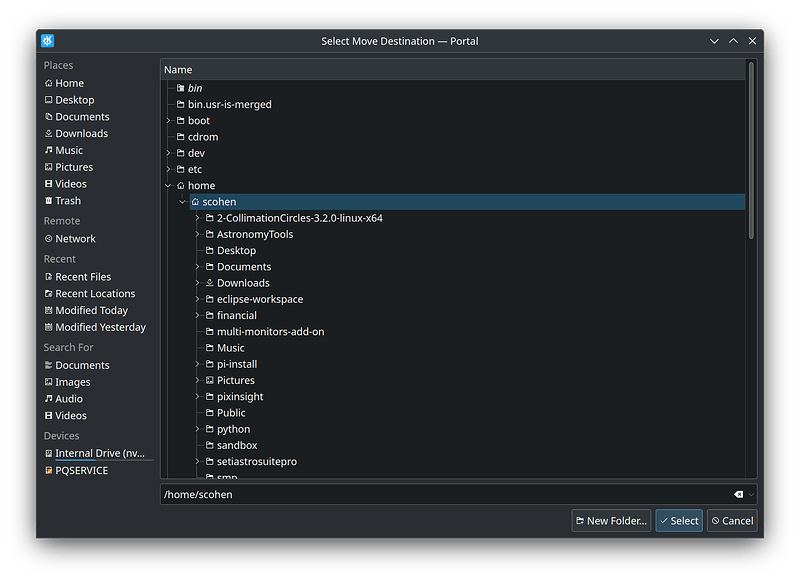The width and height of the screenshot is (800, 580).
Task: Open Trash from Places sidebar
Action: 68,201
